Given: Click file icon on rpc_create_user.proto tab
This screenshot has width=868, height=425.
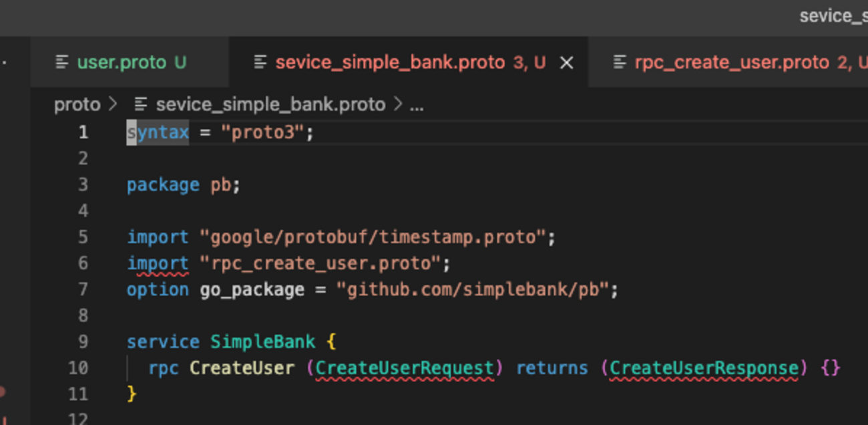Looking at the screenshot, I should (620, 63).
